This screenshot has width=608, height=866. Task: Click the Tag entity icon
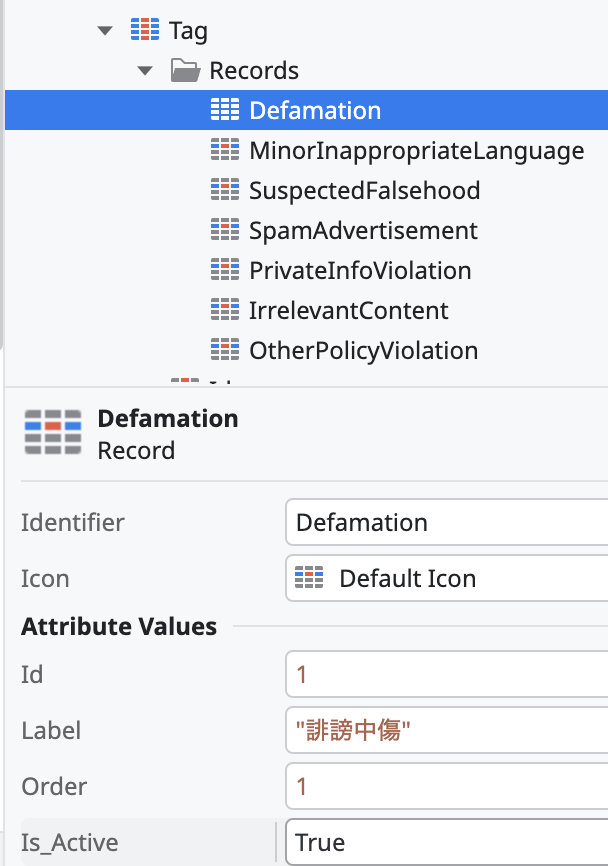145,29
